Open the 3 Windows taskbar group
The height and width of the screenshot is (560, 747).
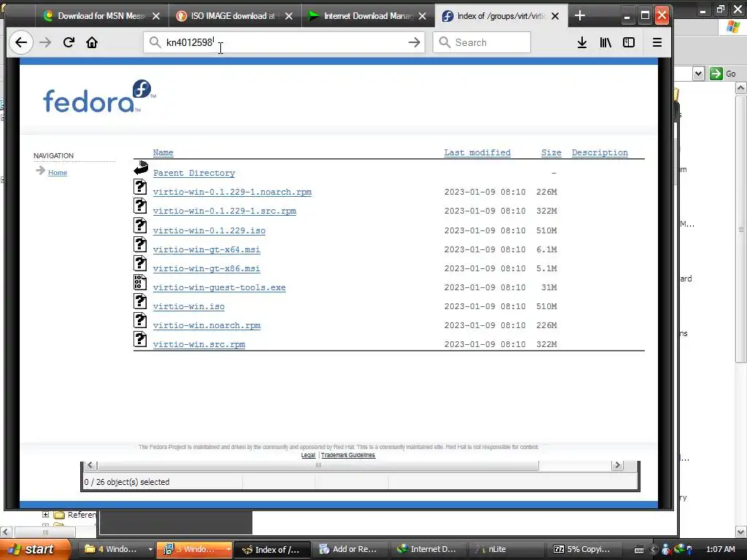(194, 549)
